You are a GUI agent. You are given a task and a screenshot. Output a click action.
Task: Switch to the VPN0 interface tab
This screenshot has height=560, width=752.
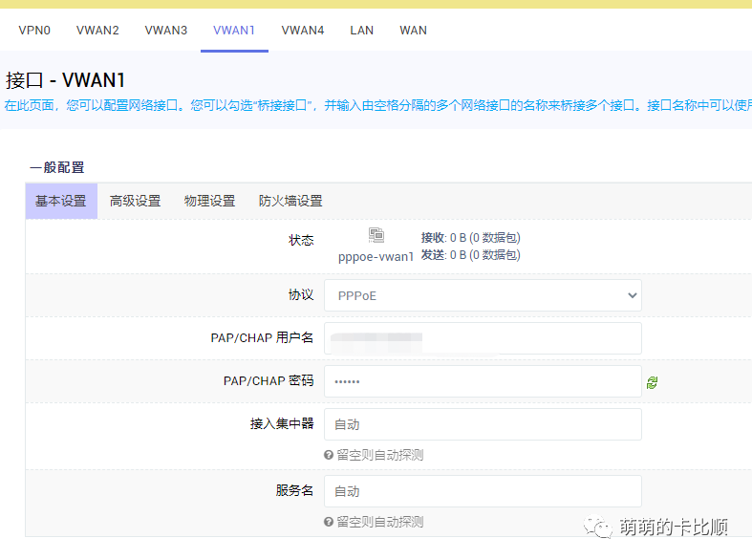(34, 31)
